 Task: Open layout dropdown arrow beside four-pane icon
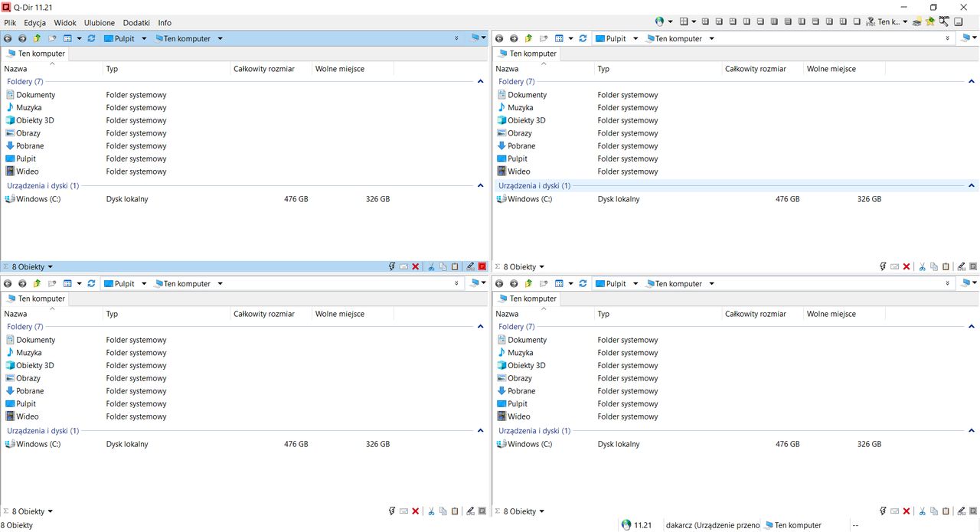tap(694, 22)
